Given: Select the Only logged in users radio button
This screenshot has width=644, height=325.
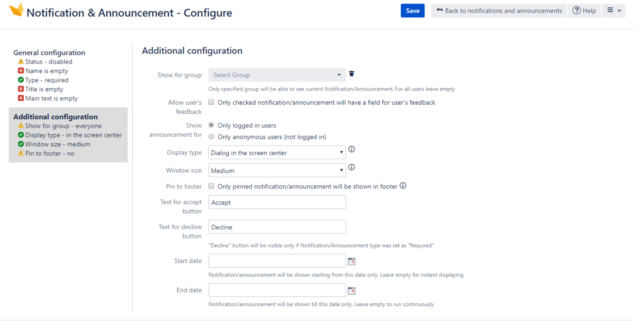Looking at the screenshot, I should click(x=211, y=125).
